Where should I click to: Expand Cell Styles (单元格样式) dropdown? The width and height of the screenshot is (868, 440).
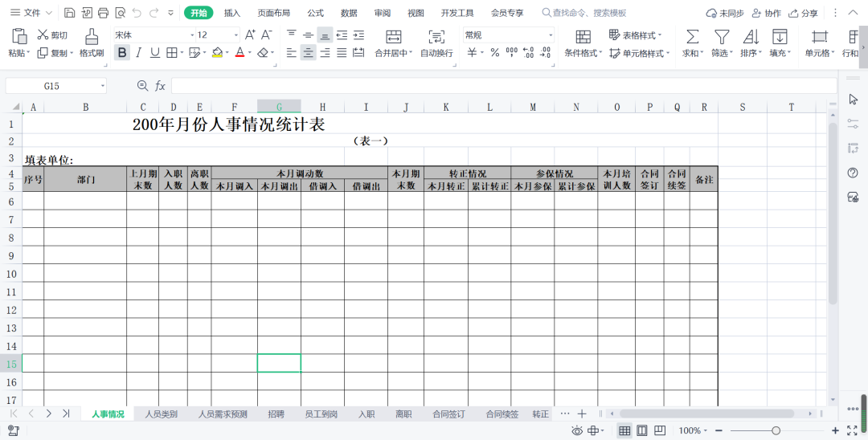[668, 54]
